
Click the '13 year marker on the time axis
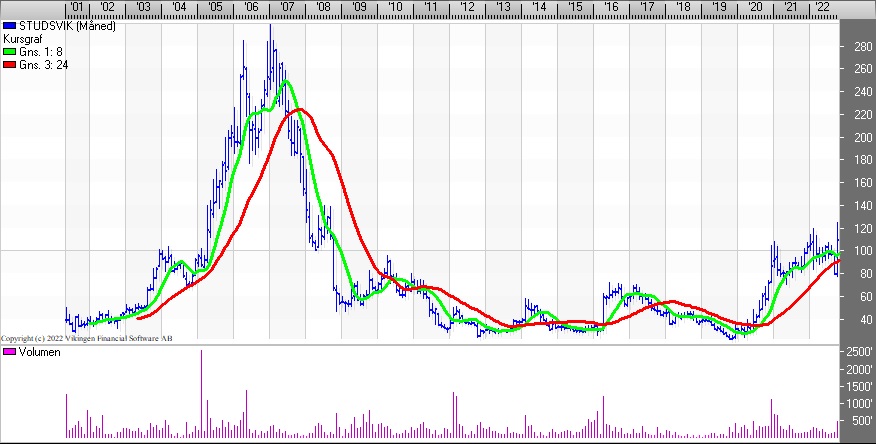click(x=503, y=7)
